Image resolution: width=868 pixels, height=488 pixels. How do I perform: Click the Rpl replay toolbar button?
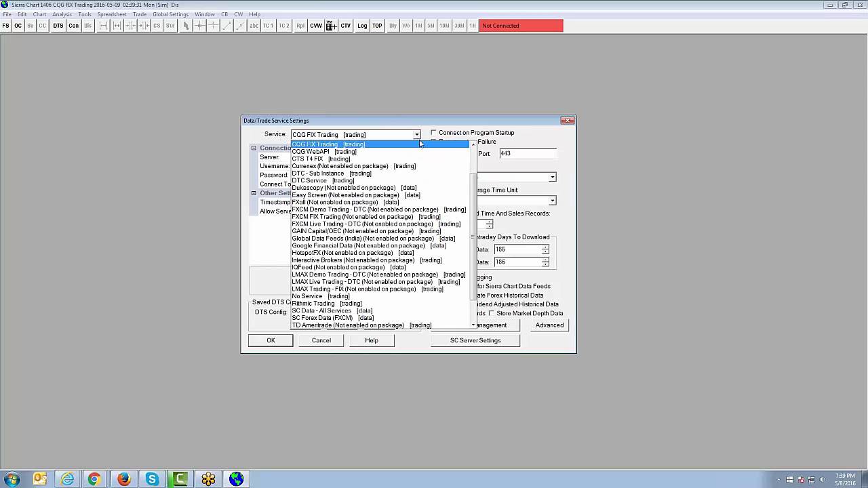click(x=301, y=26)
